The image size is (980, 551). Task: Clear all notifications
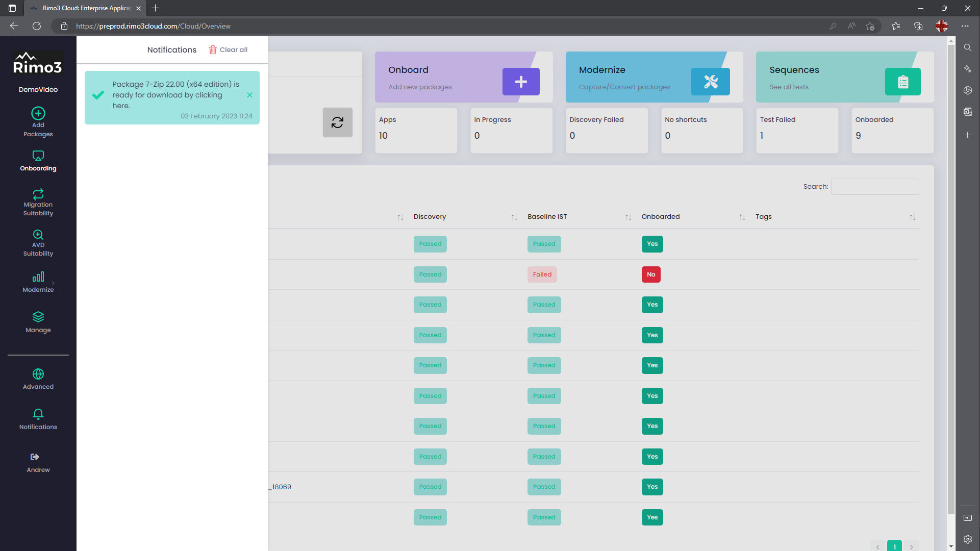pyautogui.click(x=228, y=50)
